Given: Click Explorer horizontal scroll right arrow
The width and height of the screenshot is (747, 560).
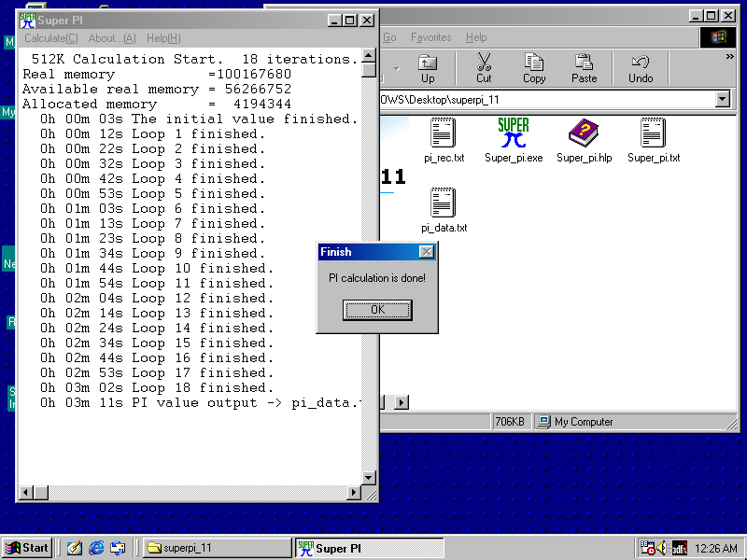Looking at the screenshot, I should [x=402, y=402].
